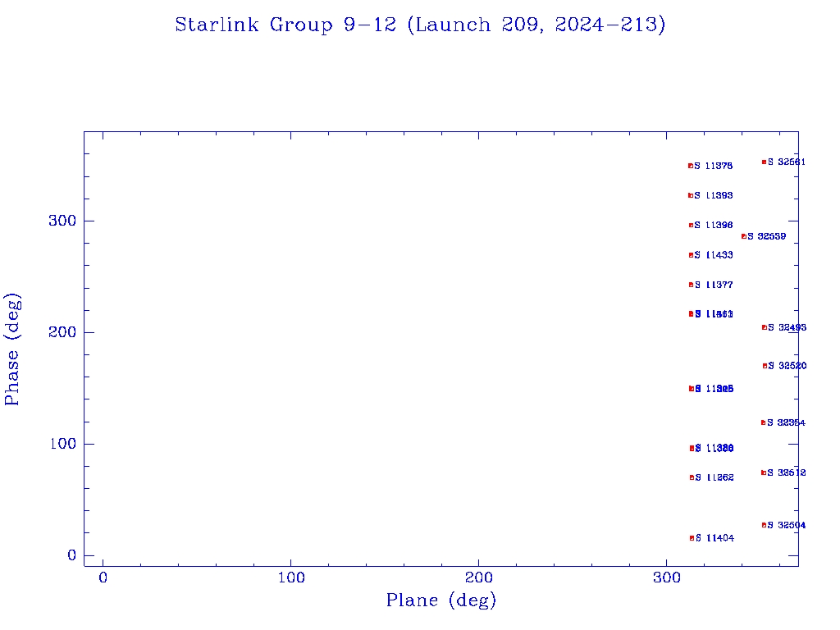840x630 pixels.
Task: Select the red marker beside S 32561
Action: [764, 162]
